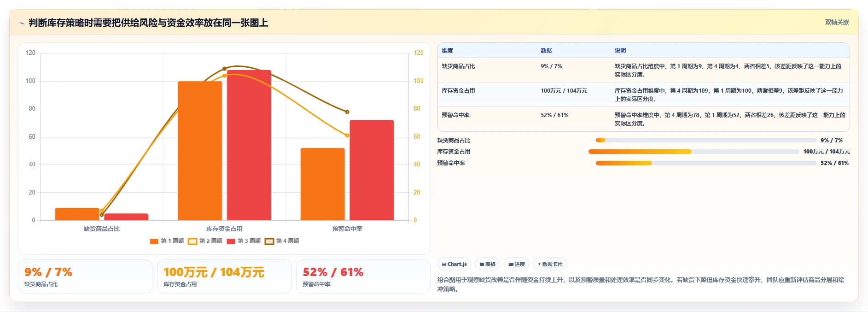Screen dimensions: 868x312
Task: Open the 100万元 / 104万元 data card
Action: (224, 277)
